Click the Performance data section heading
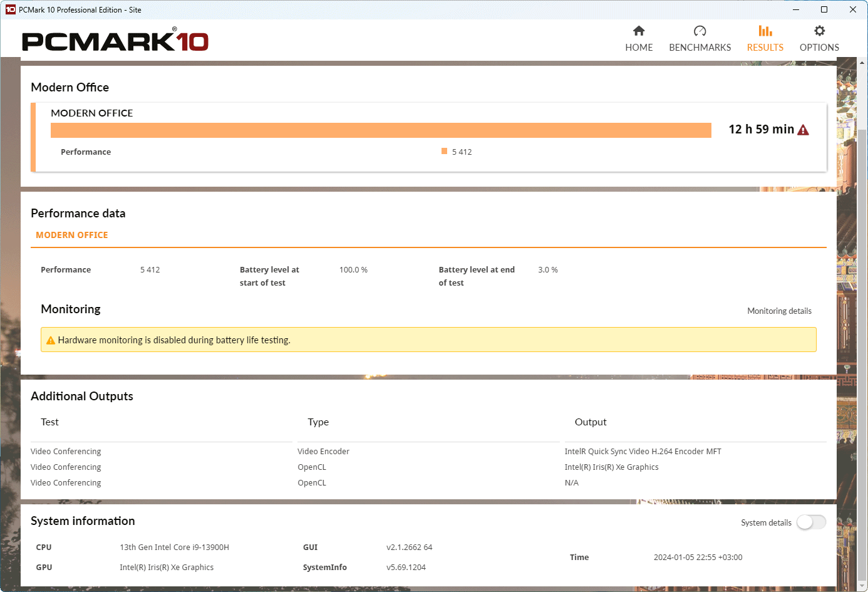Image resolution: width=868 pixels, height=592 pixels. click(x=78, y=213)
